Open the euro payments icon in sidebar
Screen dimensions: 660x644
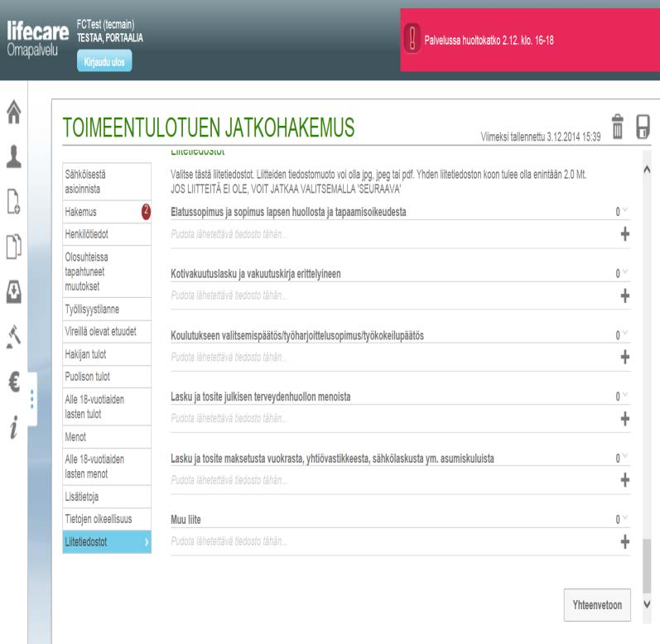coord(14,382)
